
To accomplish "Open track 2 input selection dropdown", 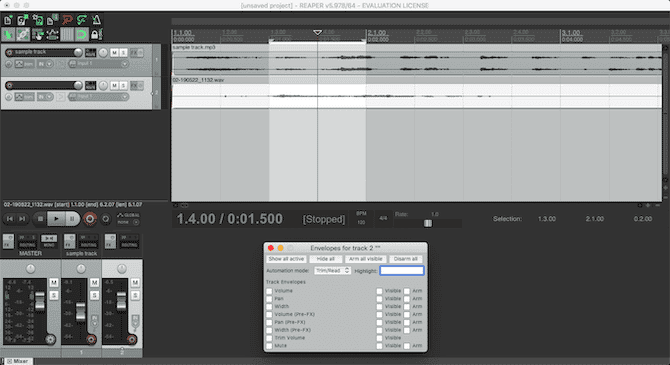I will pyautogui.click(x=99, y=97).
